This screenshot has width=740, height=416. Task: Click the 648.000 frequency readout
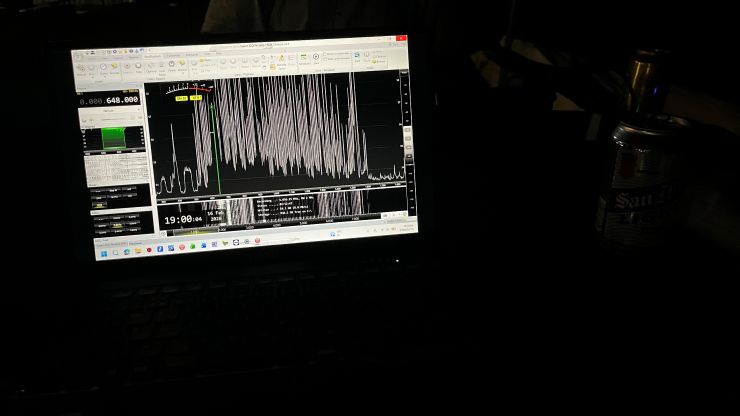[x=122, y=100]
